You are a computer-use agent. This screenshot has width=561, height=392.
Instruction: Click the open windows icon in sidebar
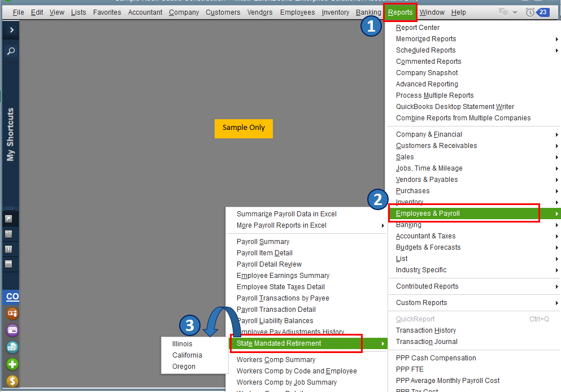[x=8, y=264]
